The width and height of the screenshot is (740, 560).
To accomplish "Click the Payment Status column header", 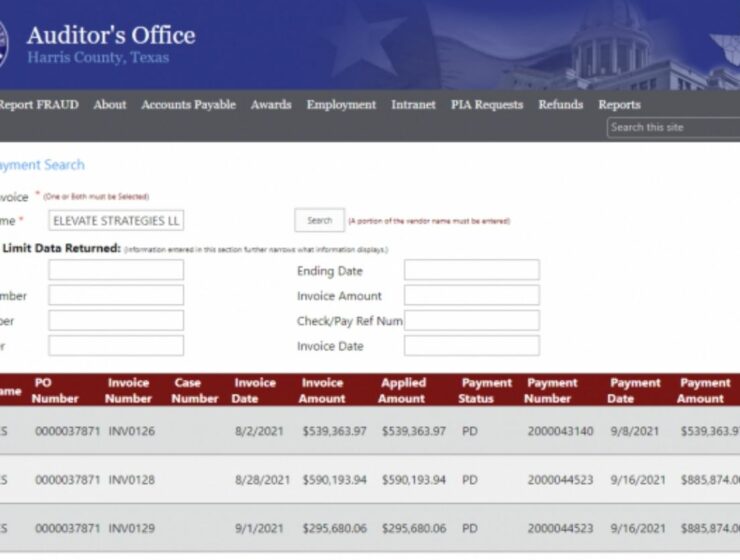I will click(486, 390).
